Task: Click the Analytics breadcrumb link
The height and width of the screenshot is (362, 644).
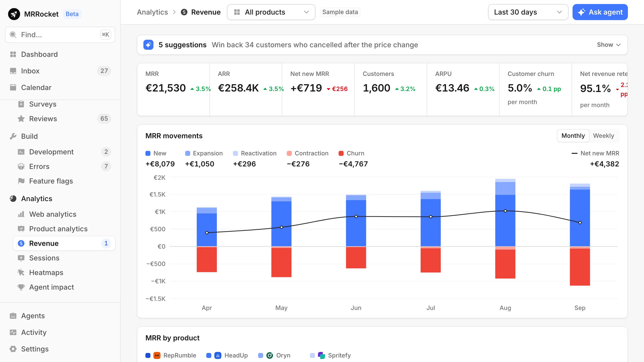Action: pos(152,12)
